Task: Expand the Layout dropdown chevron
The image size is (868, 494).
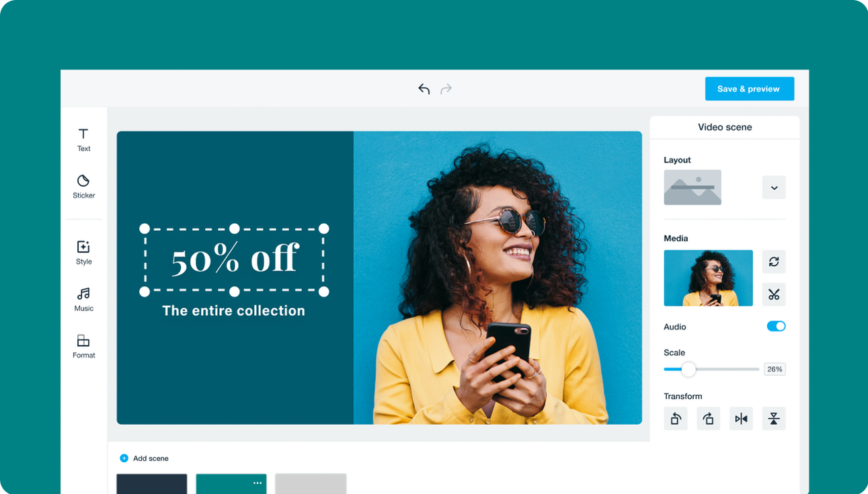Action: tap(774, 188)
